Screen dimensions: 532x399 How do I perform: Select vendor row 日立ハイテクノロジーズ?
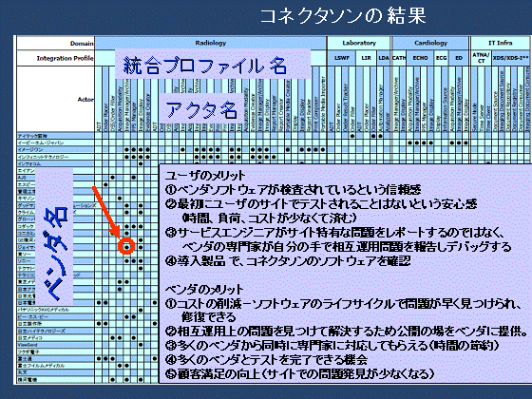click(x=56, y=331)
